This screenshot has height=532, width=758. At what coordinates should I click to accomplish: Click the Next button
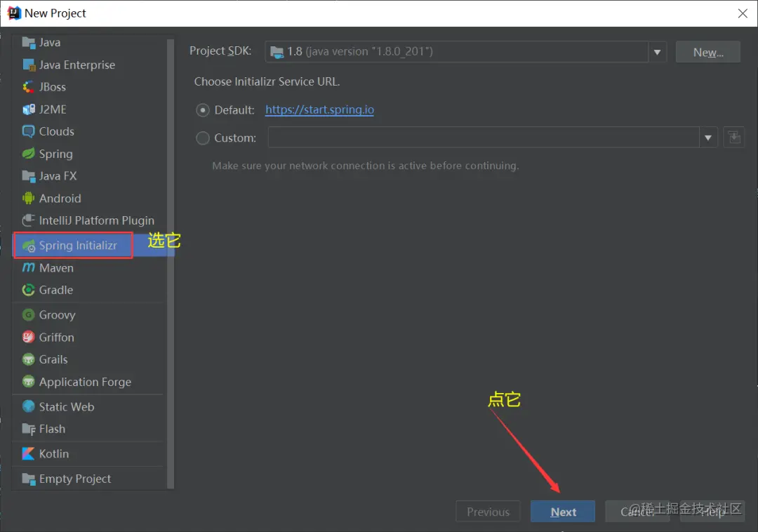563,512
